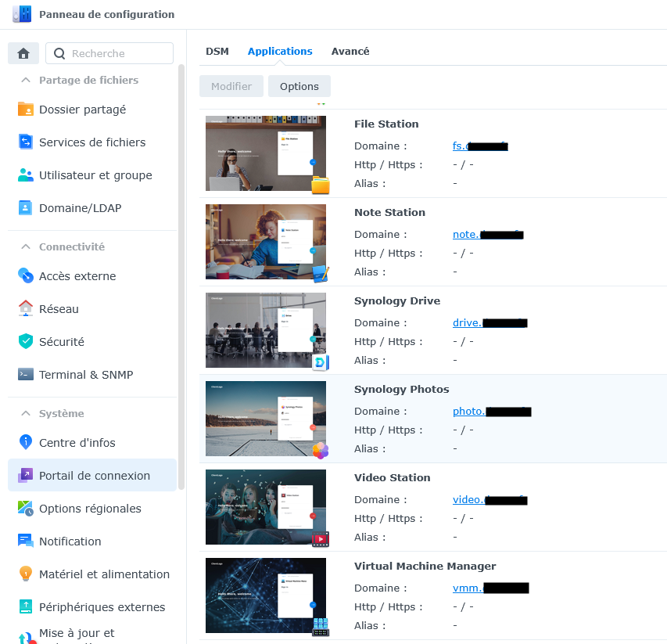Viewport: 667px width, 644px height.
Task: Click Video Station play badge icon
Action: [x=321, y=539]
